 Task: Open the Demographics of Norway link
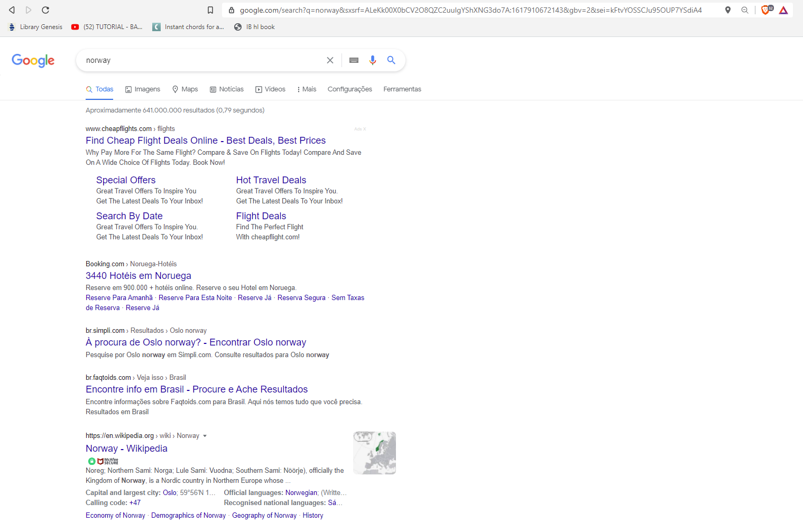click(x=188, y=516)
